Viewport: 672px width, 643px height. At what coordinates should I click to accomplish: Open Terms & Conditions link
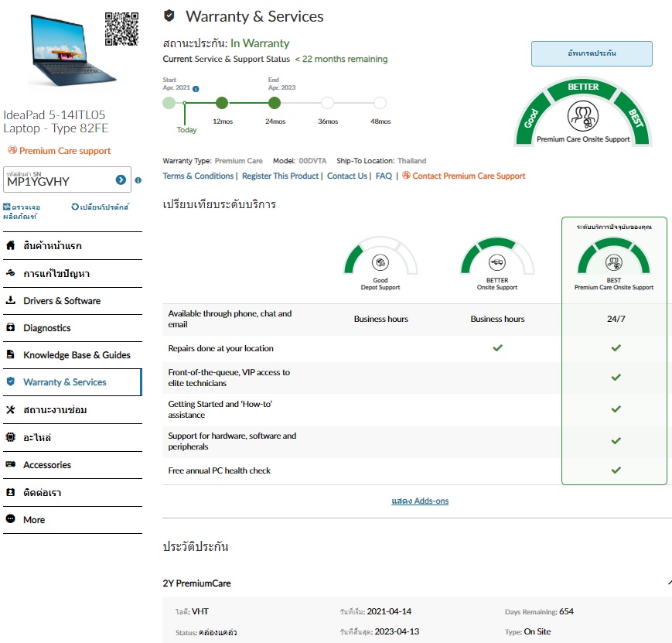point(198,176)
